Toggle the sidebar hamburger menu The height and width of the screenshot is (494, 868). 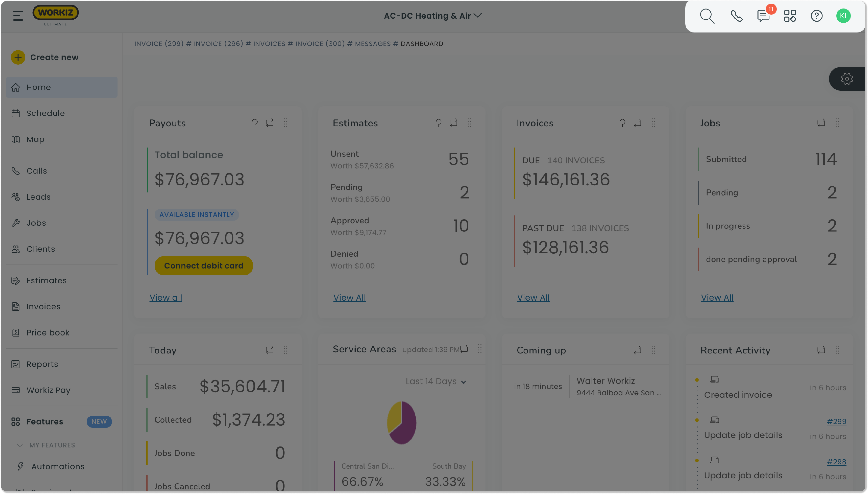point(18,15)
